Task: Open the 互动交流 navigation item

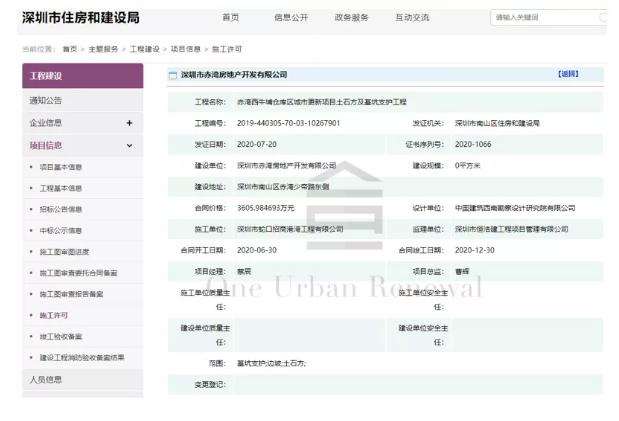Action: point(412,17)
